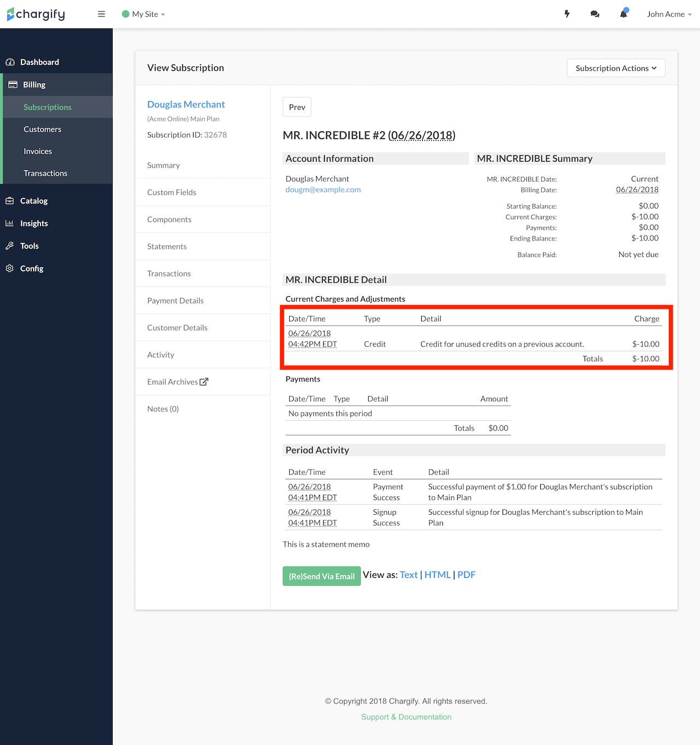Viewport: 700px width, 745px height.
Task: Select Transactions in the subscription menu
Action: coord(169,274)
